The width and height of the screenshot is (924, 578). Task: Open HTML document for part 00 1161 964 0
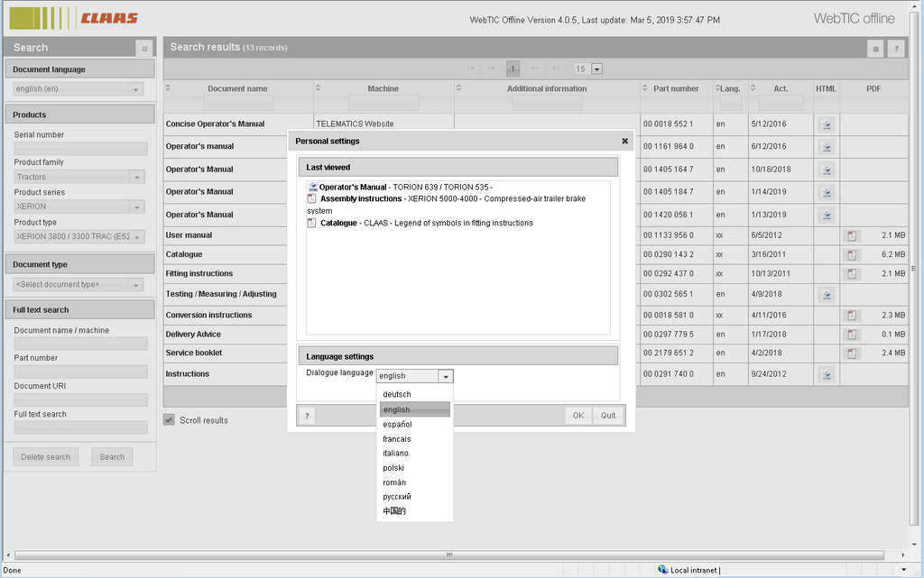827,147
